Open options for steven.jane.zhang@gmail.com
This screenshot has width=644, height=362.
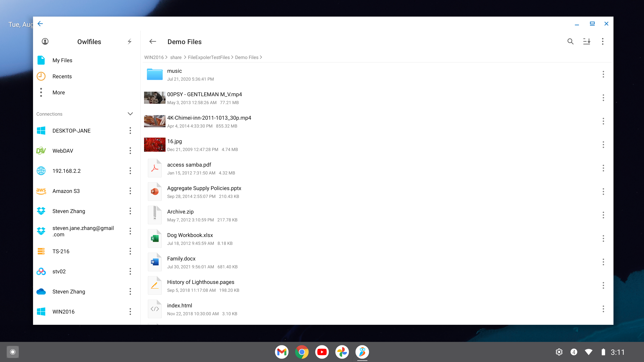click(x=130, y=231)
